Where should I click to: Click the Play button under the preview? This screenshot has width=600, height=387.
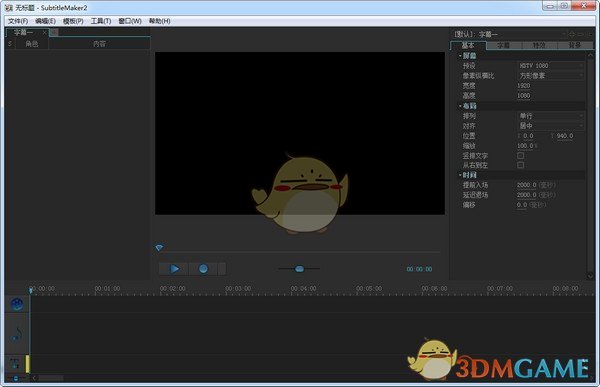[174, 269]
